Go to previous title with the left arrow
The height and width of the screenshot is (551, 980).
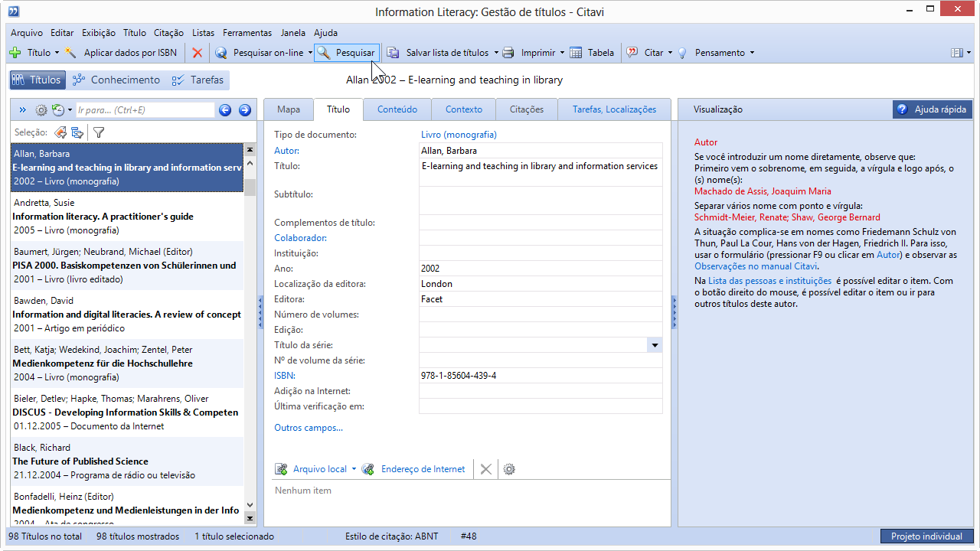[x=225, y=110]
